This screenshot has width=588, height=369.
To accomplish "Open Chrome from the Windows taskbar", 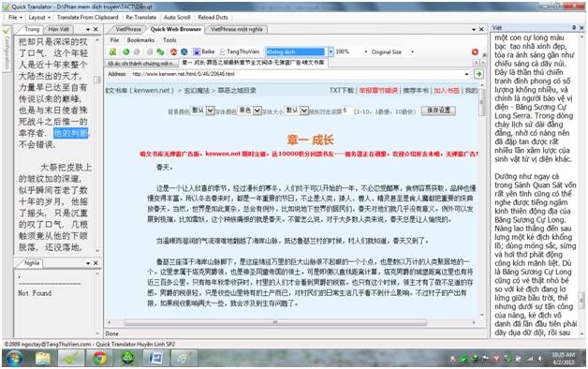I will [99, 358].
